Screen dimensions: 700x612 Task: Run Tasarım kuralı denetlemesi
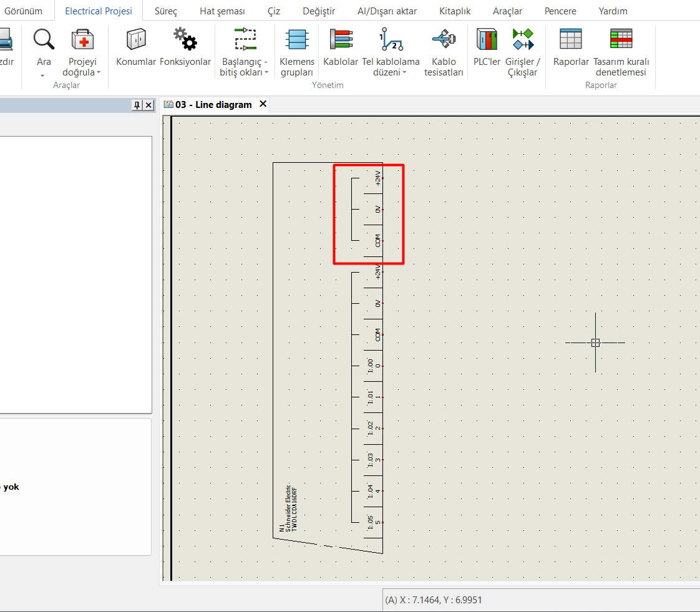click(x=621, y=52)
